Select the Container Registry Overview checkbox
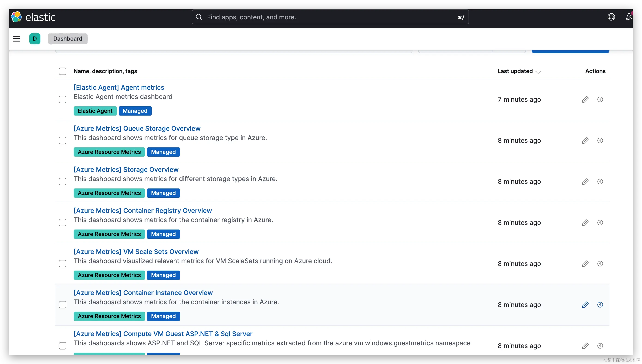The height and width of the screenshot is (364, 642). pos(63,223)
